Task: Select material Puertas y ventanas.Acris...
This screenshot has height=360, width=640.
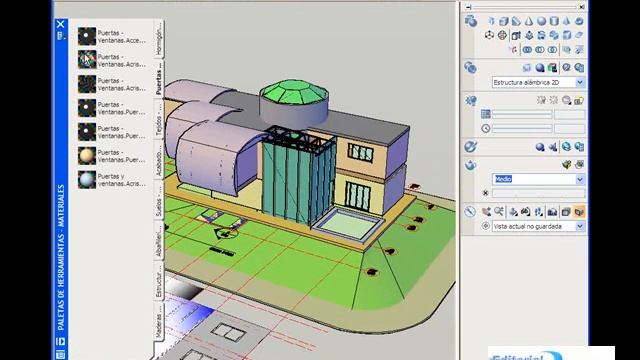Action: tap(112, 180)
